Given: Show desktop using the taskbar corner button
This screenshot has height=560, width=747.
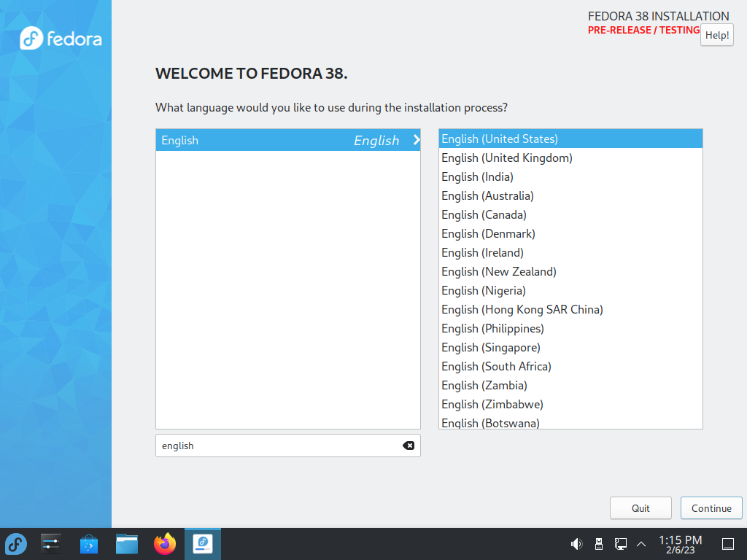Looking at the screenshot, I should pos(728,544).
